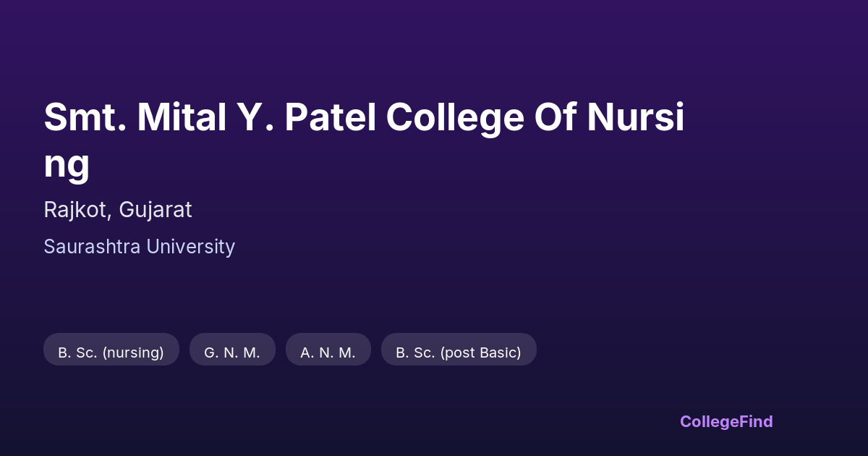Click 'Gujarat' in the location line
The width and height of the screenshot is (868, 456).
pyautogui.click(x=156, y=210)
